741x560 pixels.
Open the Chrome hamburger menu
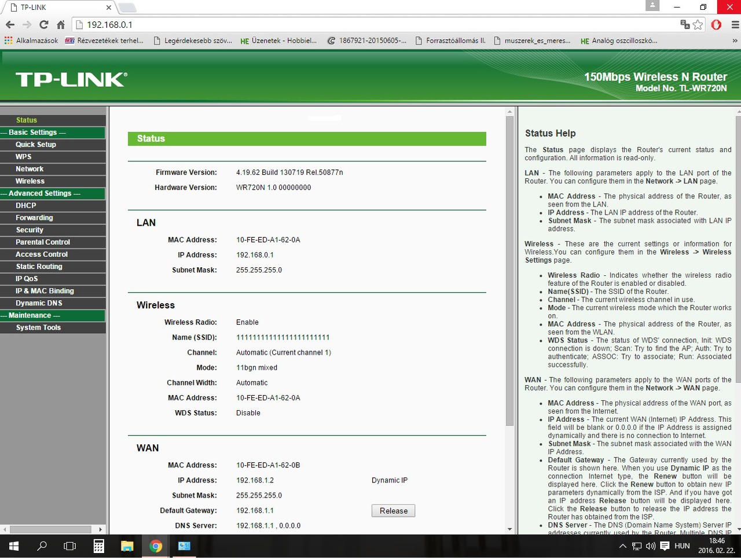pyautogui.click(x=735, y=24)
